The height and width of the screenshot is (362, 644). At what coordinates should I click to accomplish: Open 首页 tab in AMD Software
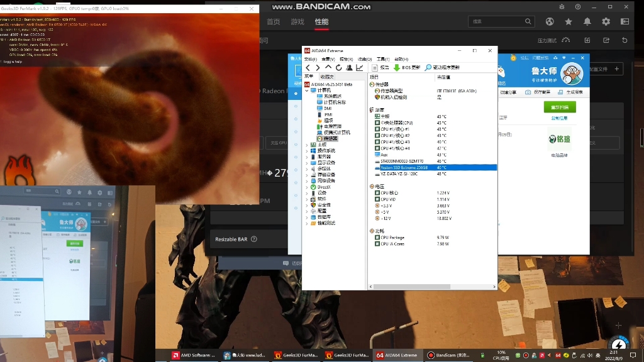[274, 22]
